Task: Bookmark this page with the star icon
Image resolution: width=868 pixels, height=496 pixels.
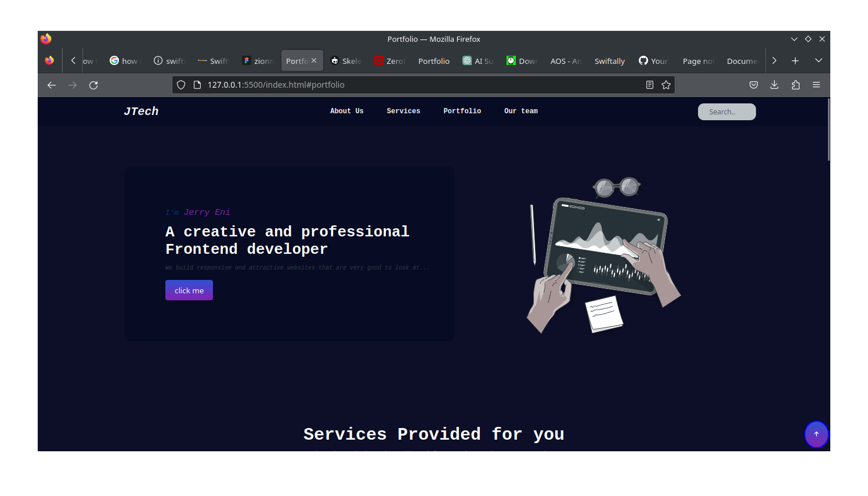Action: coord(666,85)
